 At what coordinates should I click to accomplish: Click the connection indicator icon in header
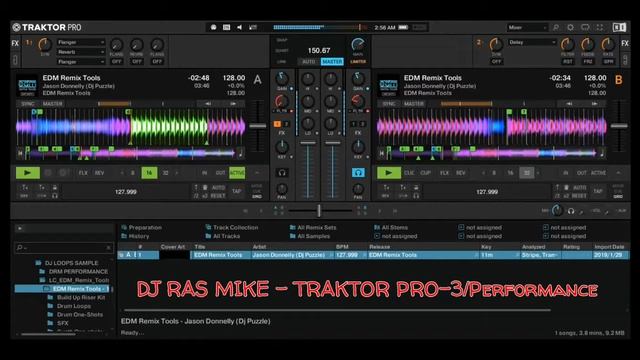click(x=213, y=27)
